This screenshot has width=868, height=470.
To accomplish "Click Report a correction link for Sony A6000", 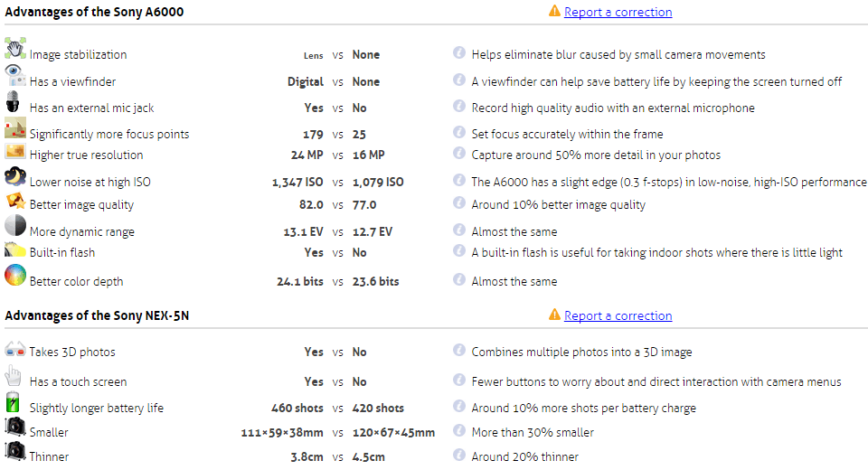I will [x=618, y=12].
